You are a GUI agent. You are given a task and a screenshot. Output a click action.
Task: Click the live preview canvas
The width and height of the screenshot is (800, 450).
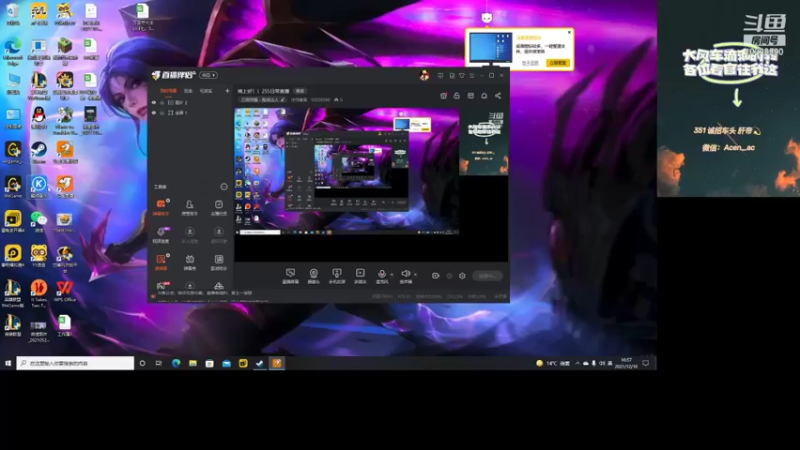tap(371, 185)
